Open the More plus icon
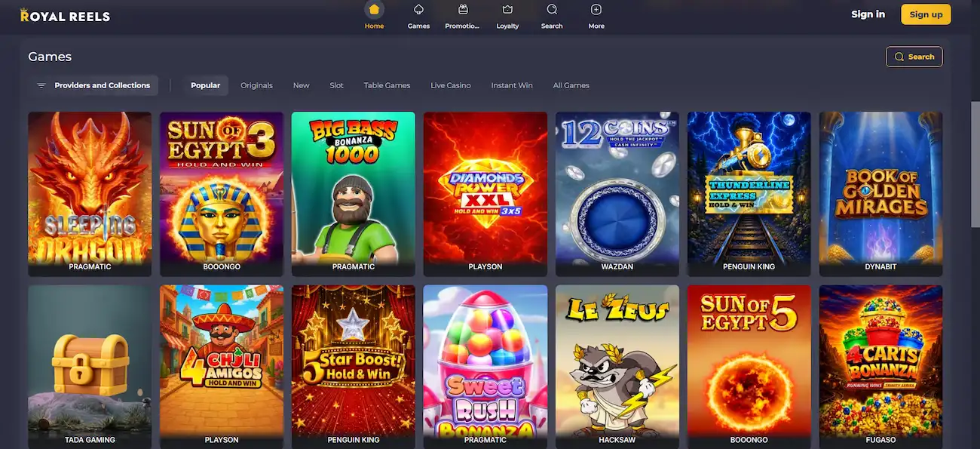The image size is (980, 449). click(x=596, y=10)
